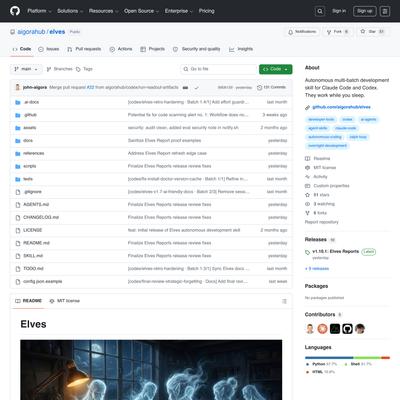Click the last contributor avatar
400x400 pixels.
360,329
